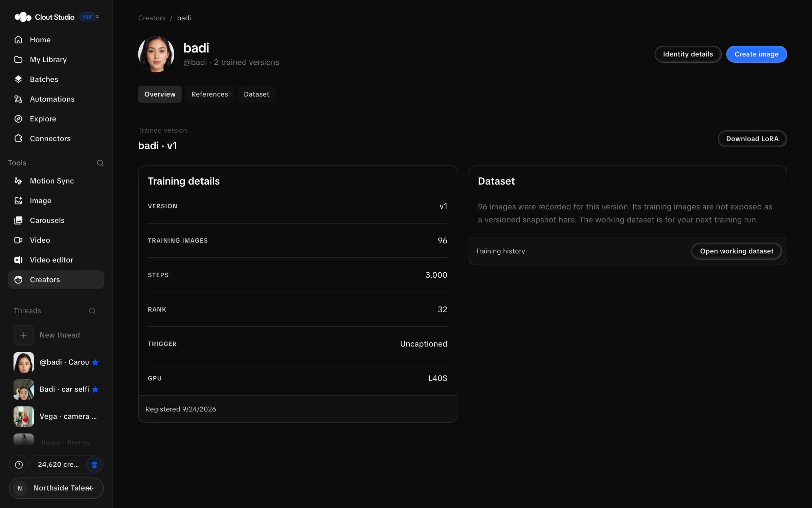Click the Training history label

click(500, 251)
